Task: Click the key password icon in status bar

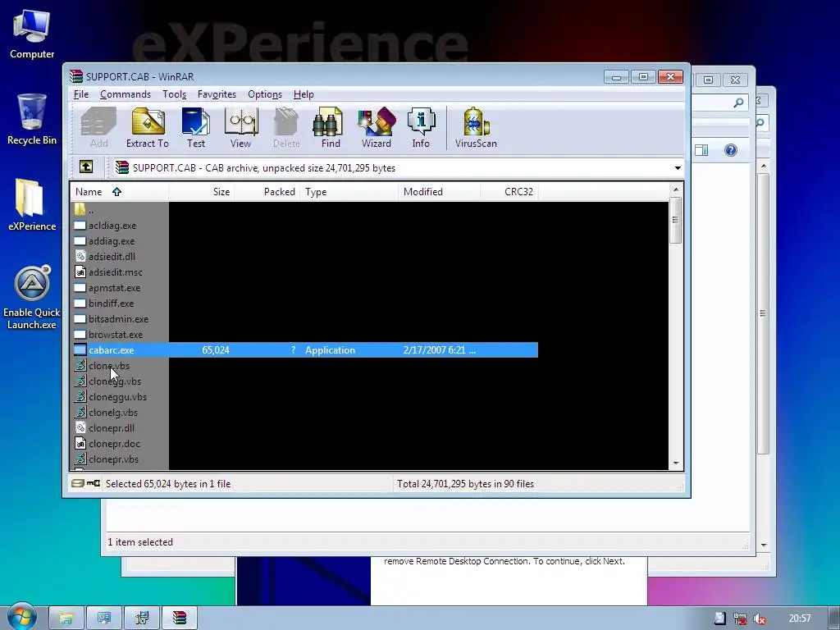Action: click(94, 483)
